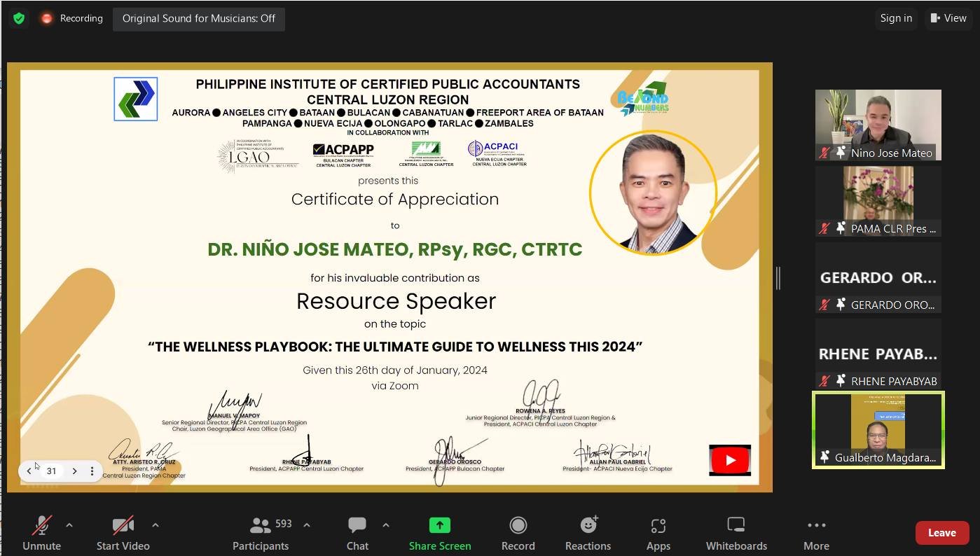Click the green encryption shield icon
The width and height of the screenshot is (980, 556).
click(19, 18)
